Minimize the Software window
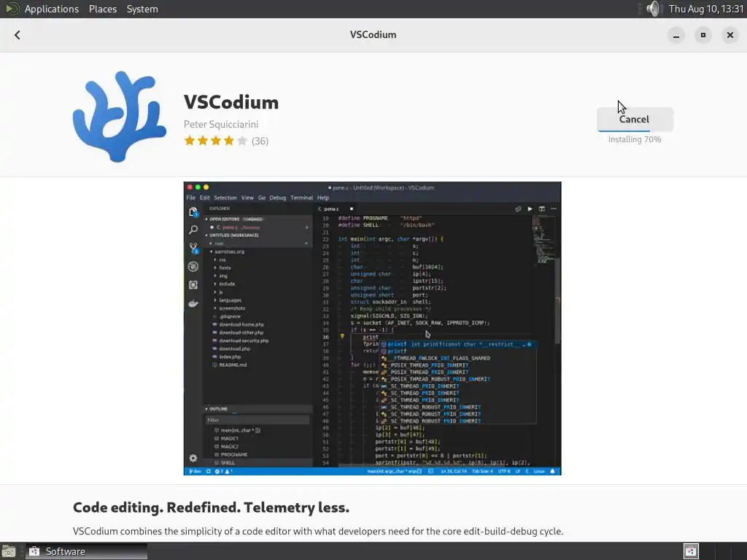The image size is (747, 560). 676,35
